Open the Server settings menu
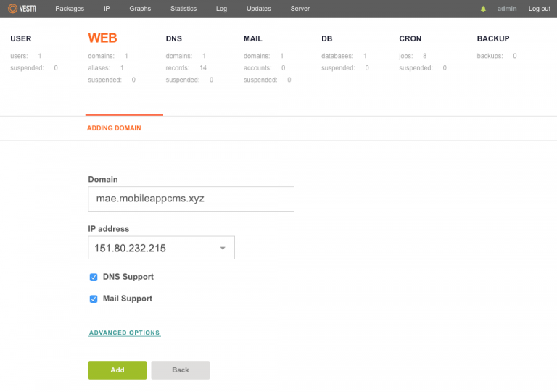The width and height of the screenshot is (557, 392). pos(300,9)
